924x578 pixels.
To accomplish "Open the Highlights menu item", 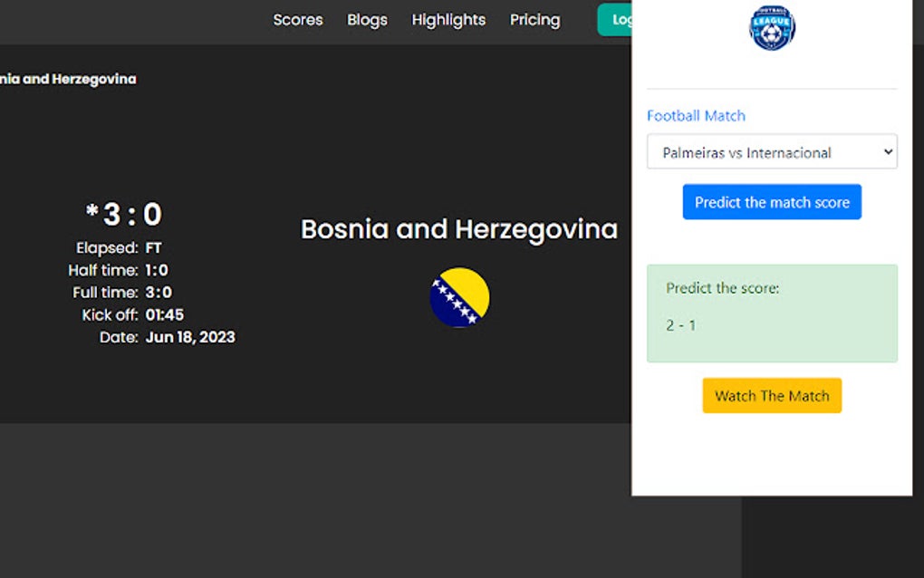I will pyautogui.click(x=448, y=19).
